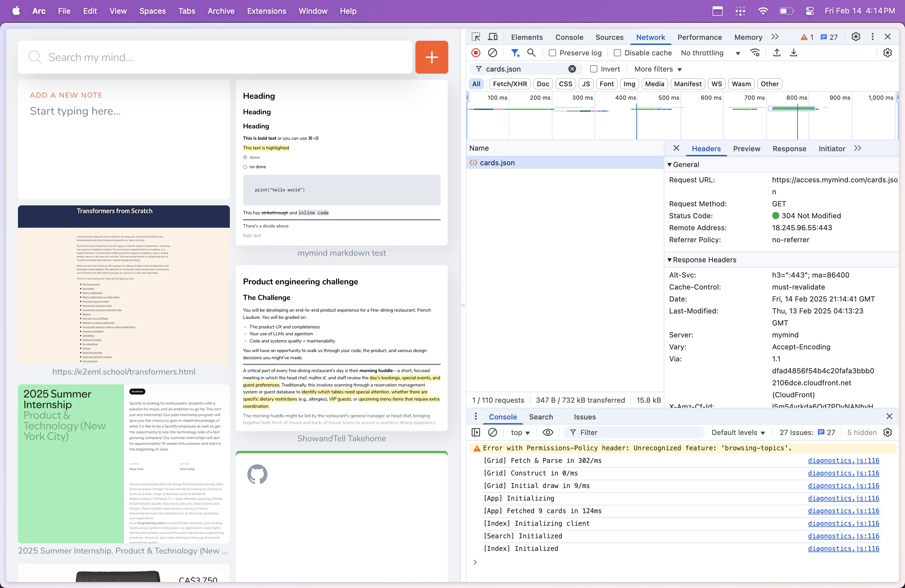Check the Disable cache checkbox
Viewport: 905px width, 588px height.
(x=617, y=53)
